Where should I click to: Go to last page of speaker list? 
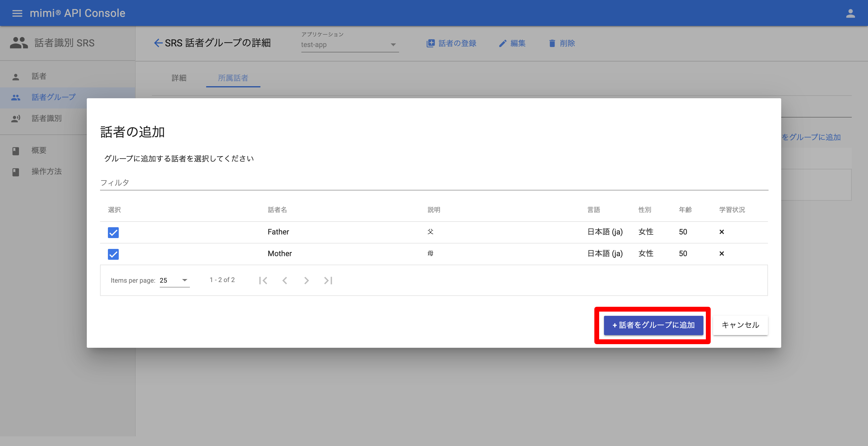(328, 280)
